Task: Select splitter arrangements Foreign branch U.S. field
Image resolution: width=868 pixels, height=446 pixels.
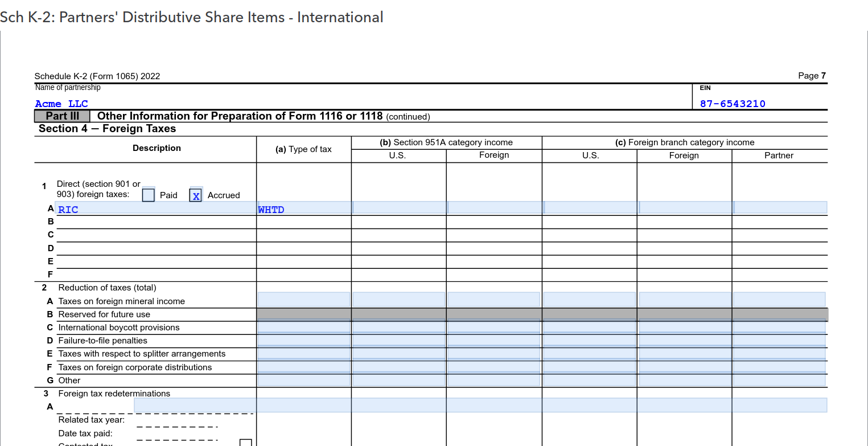Action: tap(590, 353)
